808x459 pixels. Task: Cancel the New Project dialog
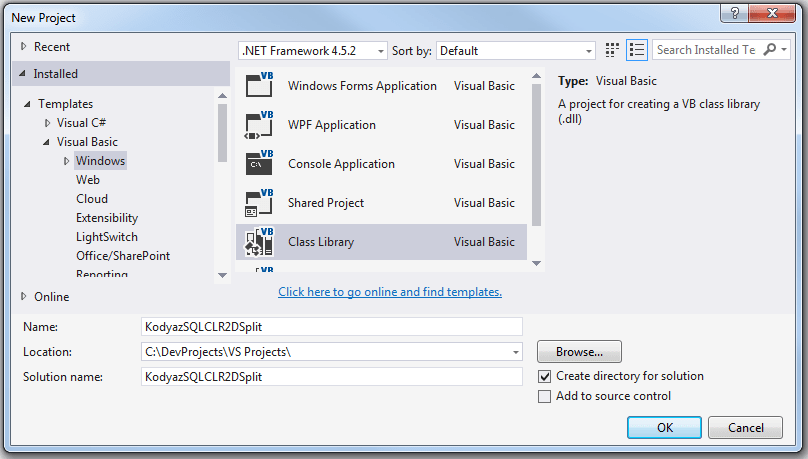[745, 428]
